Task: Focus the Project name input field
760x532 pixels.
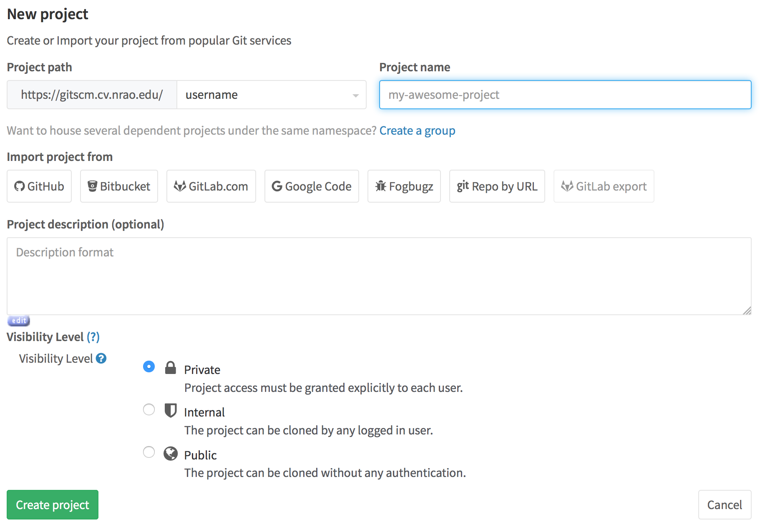Action: click(x=565, y=95)
